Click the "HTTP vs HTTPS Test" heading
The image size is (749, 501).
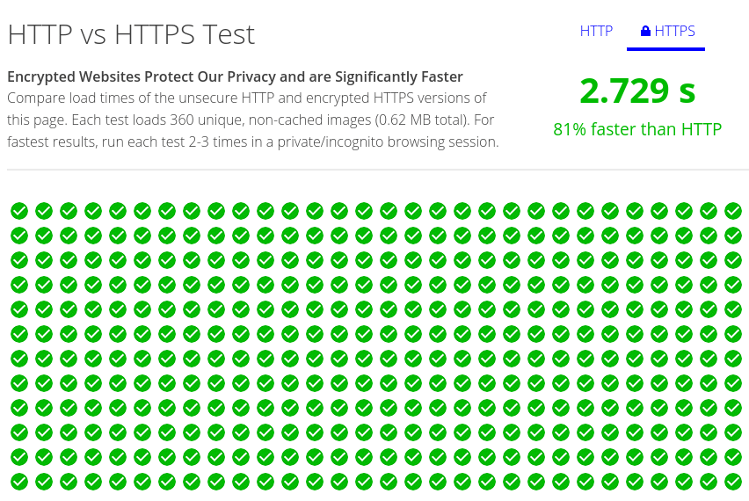131,34
